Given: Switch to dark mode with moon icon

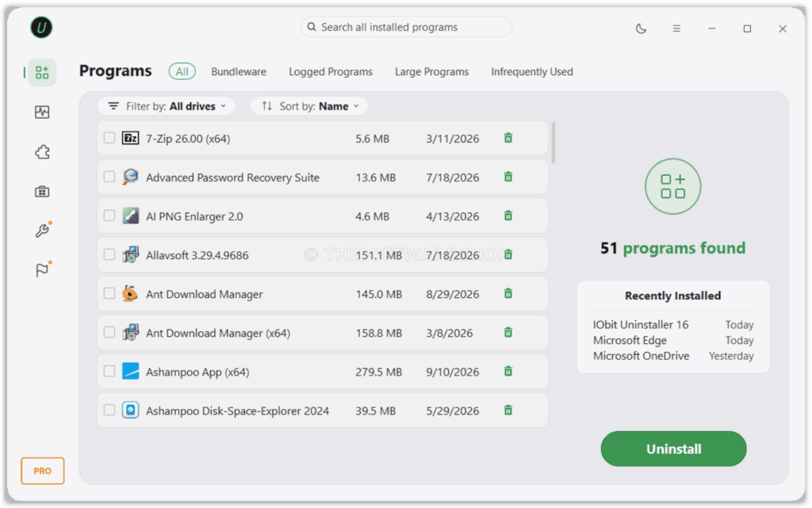Looking at the screenshot, I should tap(641, 29).
